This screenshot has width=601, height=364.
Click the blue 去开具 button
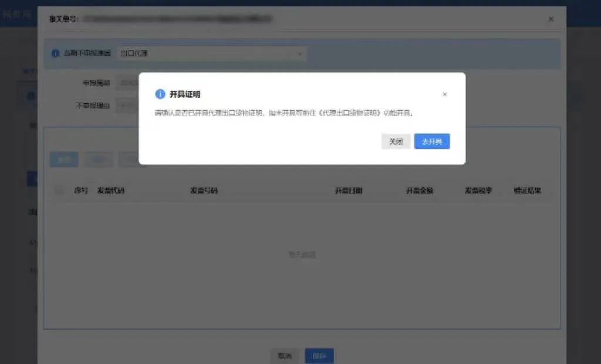(x=432, y=141)
